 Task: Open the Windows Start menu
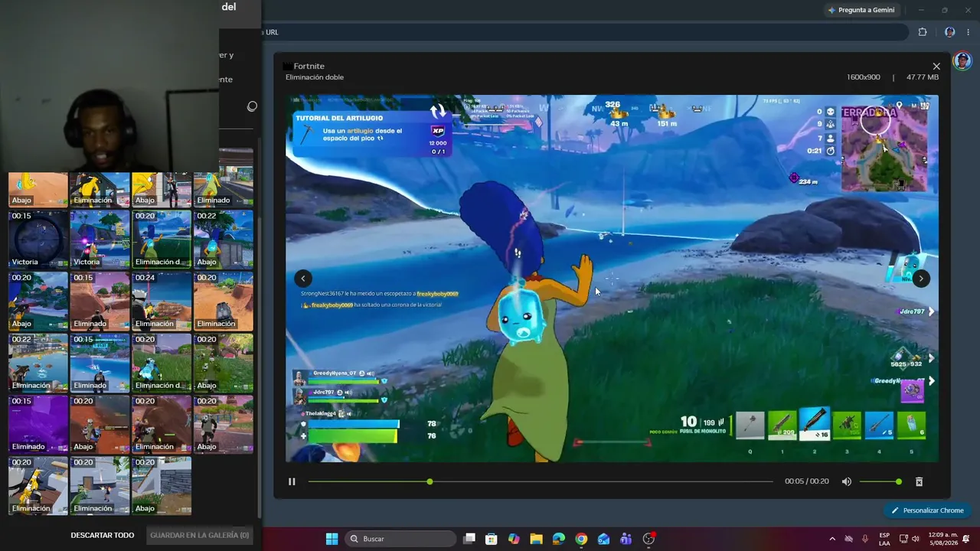click(332, 539)
